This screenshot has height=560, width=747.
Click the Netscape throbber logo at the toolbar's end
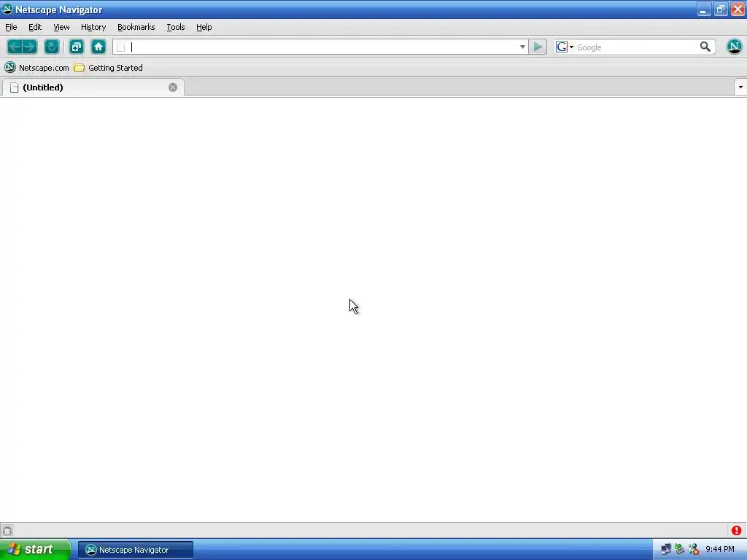pyautogui.click(x=734, y=47)
